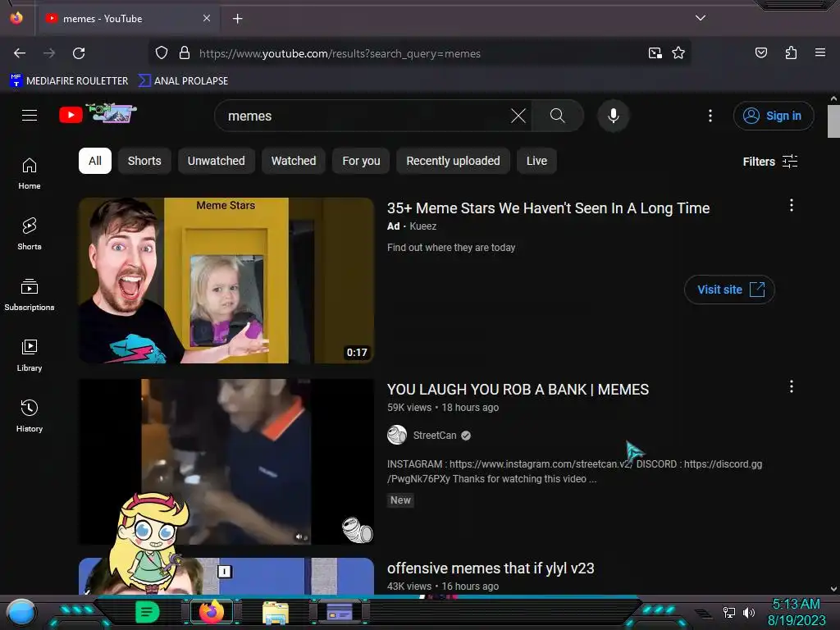The width and height of the screenshot is (840, 630).
Task: Open the green notes app in taskbar
Action: 148,612
